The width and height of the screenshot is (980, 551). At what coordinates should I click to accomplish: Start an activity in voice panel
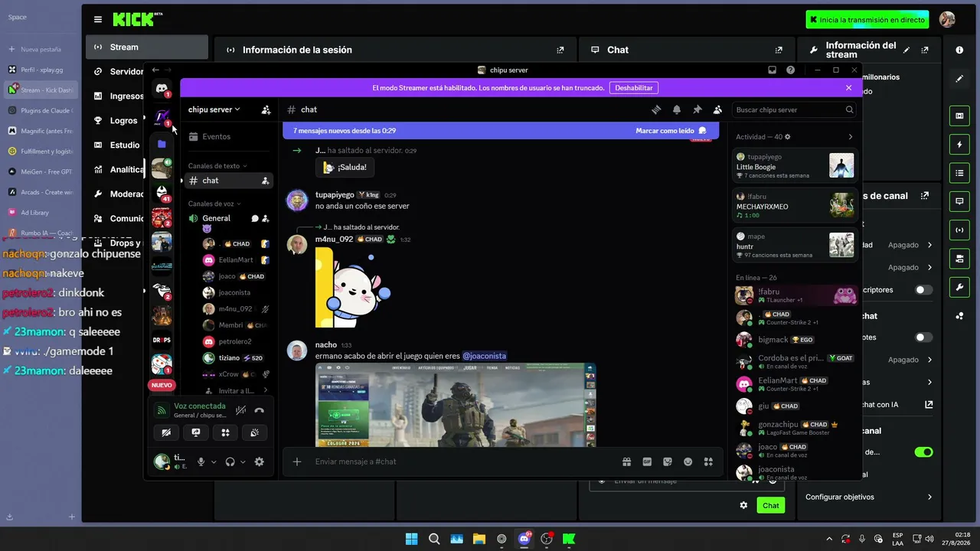[x=225, y=432]
